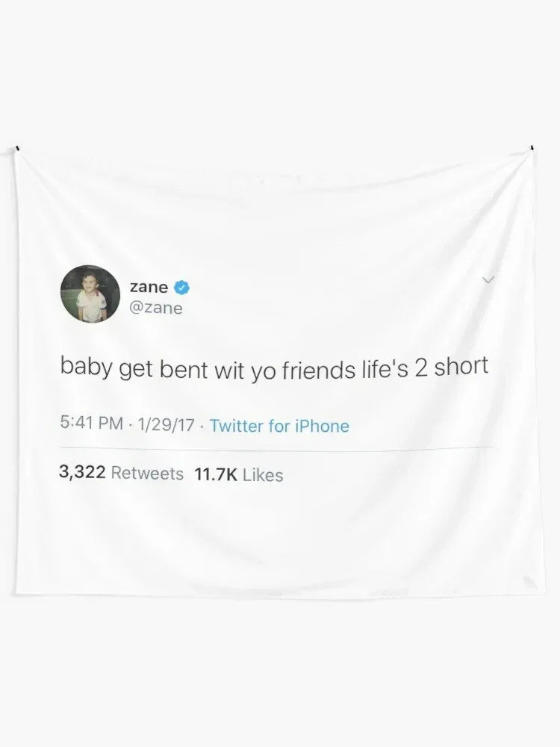Click the word "iPhone" in source text
Viewport: 560px width, 747px height.
323,426
